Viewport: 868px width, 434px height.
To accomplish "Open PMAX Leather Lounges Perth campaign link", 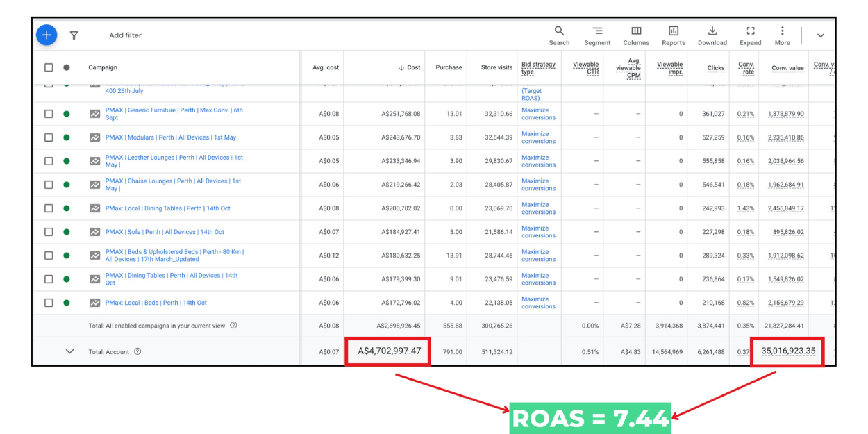I will click(x=174, y=158).
